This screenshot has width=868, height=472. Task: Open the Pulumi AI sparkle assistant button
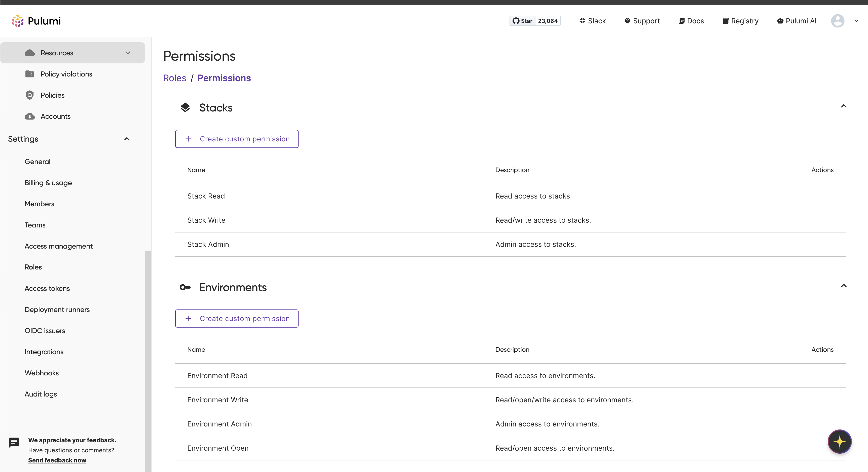coord(839,441)
